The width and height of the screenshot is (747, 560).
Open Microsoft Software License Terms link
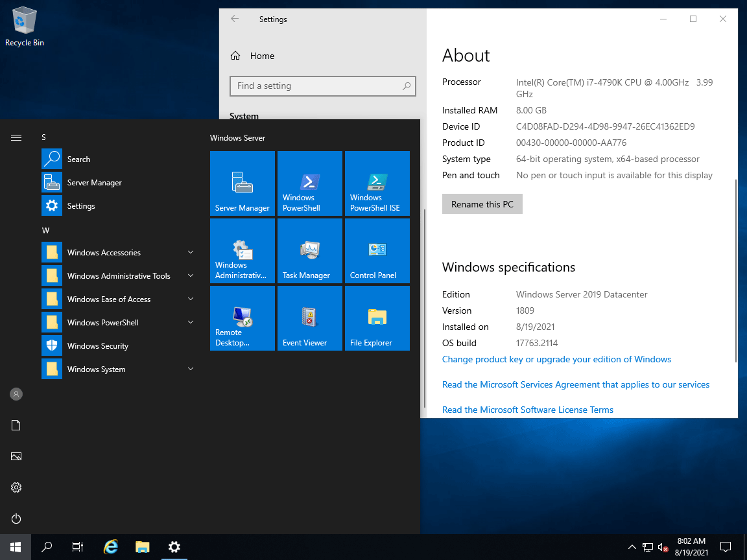pyautogui.click(x=527, y=410)
